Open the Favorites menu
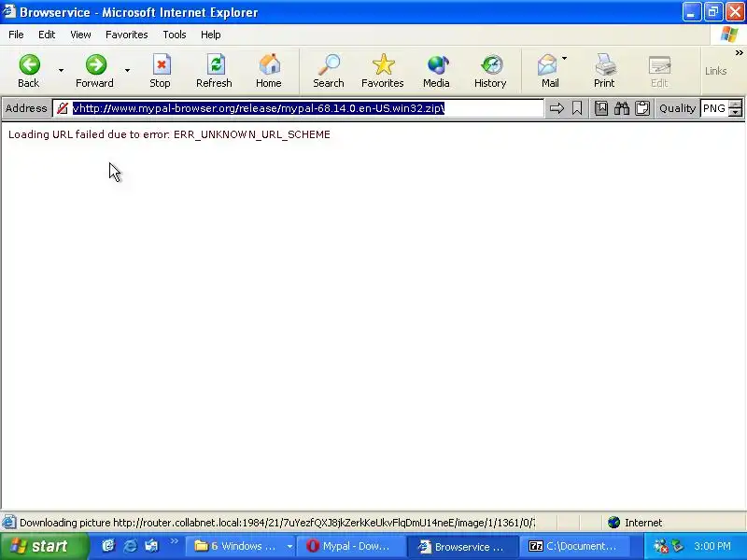Viewport: 747px width, 560px height. click(x=127, y=35)
